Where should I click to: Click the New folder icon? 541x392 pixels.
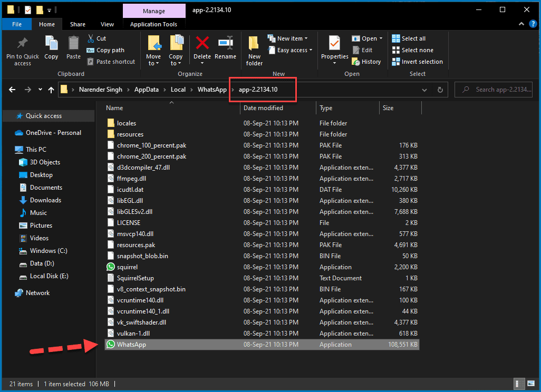pos(254,43)
